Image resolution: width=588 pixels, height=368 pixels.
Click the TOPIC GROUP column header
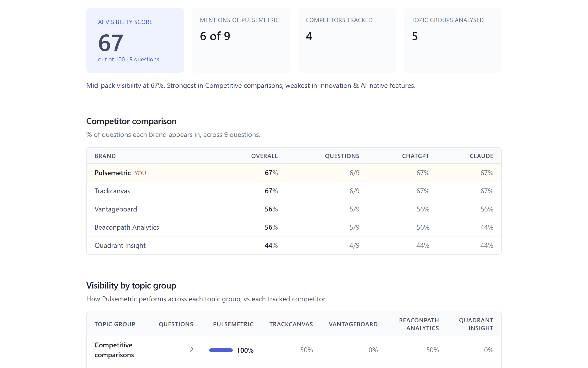click(x=115, y=324)
